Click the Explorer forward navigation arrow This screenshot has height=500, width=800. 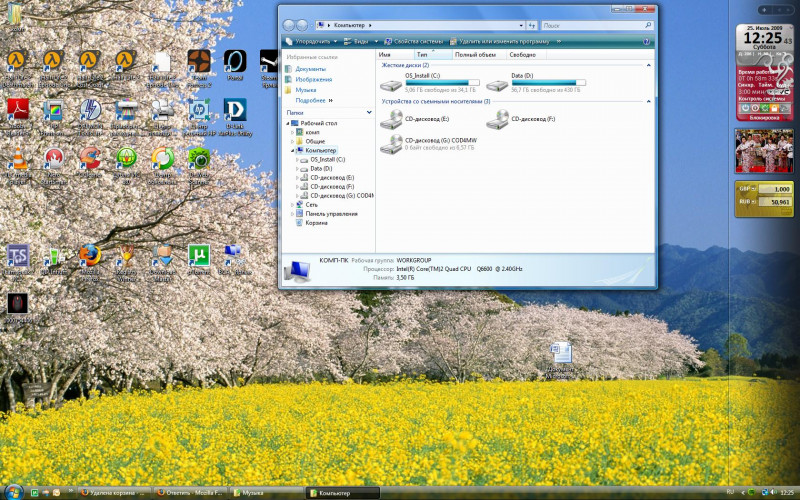pyautogui.click(x=302, y=25)
